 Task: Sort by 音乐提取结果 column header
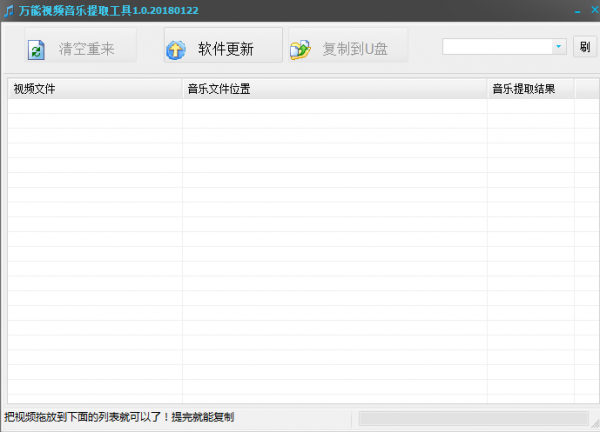point(531,89)
